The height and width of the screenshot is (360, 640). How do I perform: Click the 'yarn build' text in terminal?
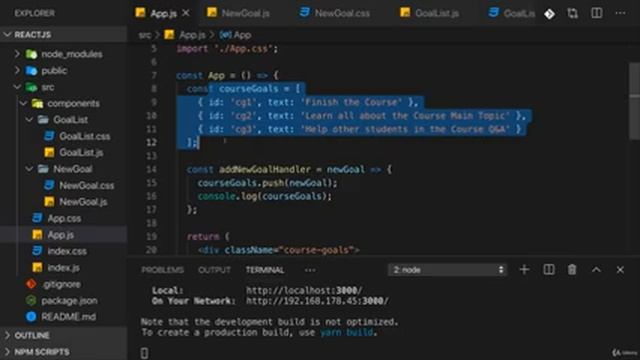tap(347, 333)
